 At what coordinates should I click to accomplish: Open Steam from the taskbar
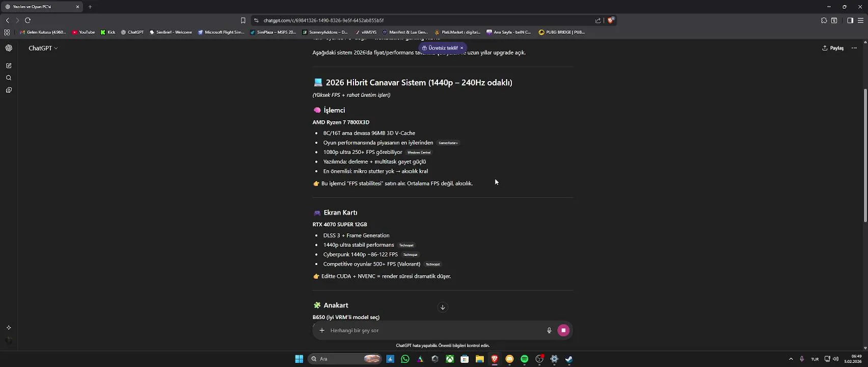point(569,359)
